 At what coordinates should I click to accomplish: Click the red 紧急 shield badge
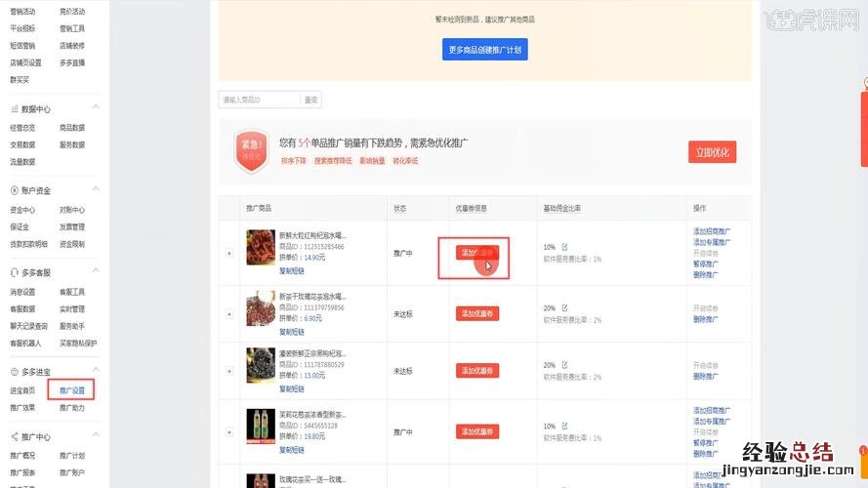(251, 150)
